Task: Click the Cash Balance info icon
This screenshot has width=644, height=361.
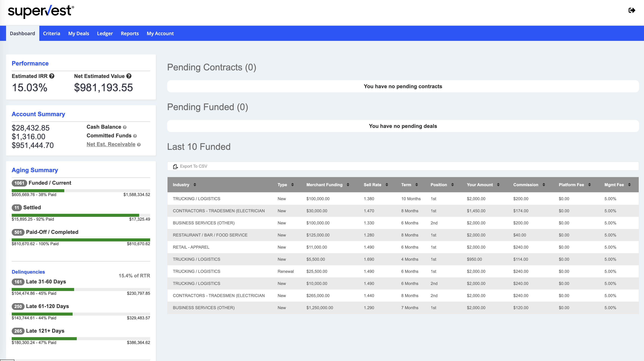Action: tap(124, 127)
